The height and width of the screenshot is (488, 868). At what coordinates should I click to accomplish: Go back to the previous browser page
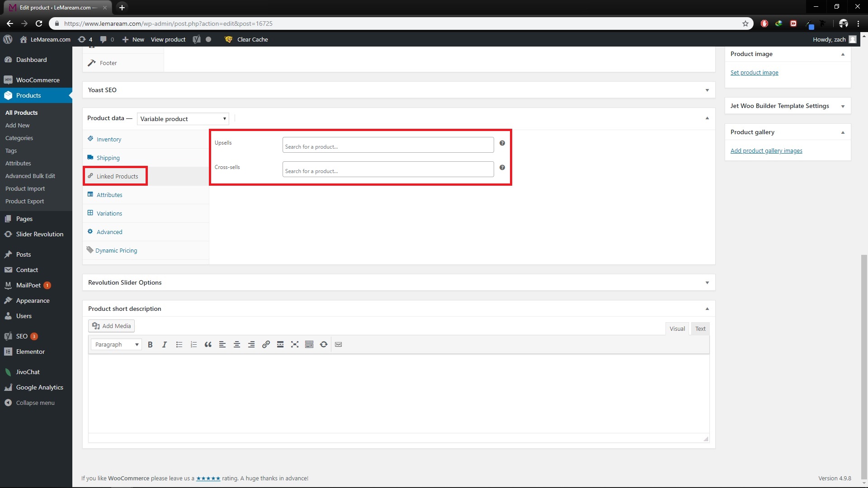tap(10, 23)
